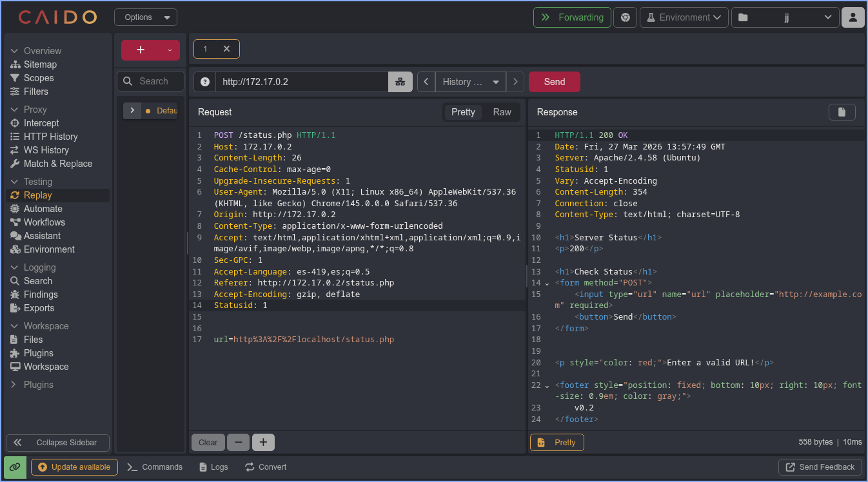
Task: Open Automate from the sidebar
Action: coord(43,209)
